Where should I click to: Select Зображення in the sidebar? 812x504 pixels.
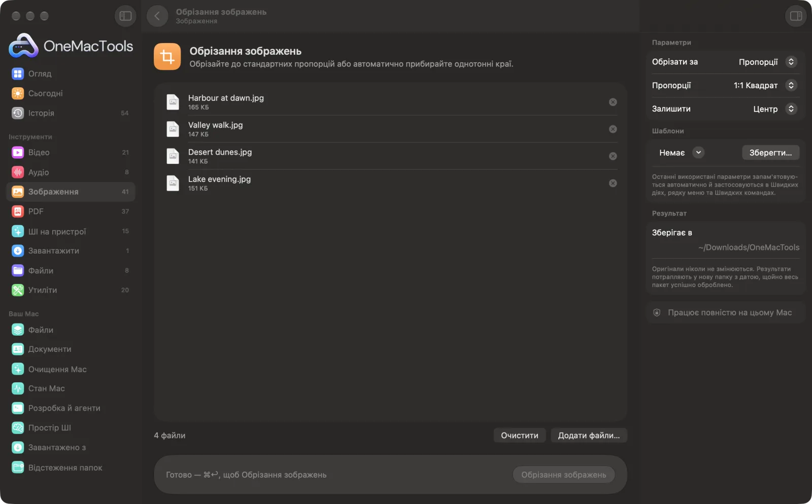coord(71,192)
